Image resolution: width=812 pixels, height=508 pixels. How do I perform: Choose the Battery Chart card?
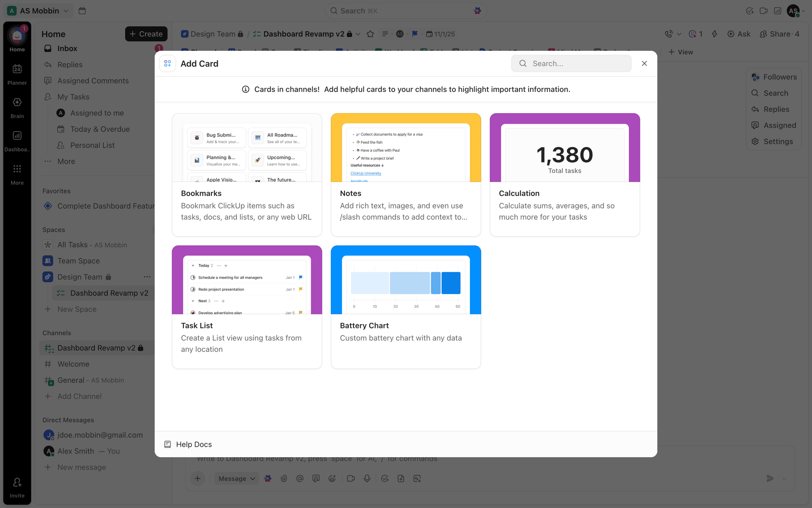coord(406,307)
